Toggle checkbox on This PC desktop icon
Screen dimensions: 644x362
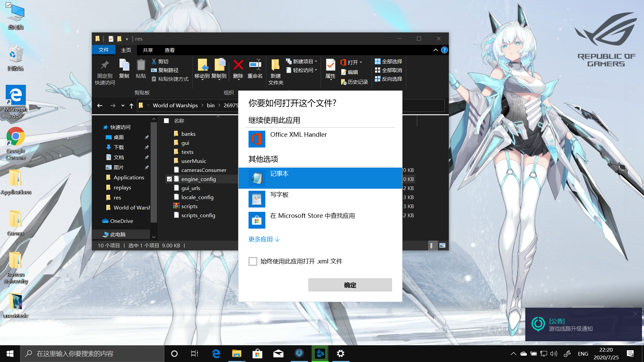point(8,5)
